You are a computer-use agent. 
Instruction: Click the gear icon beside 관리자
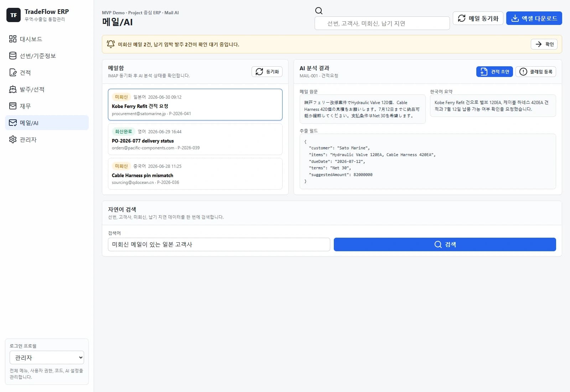[x=13, y=139]
